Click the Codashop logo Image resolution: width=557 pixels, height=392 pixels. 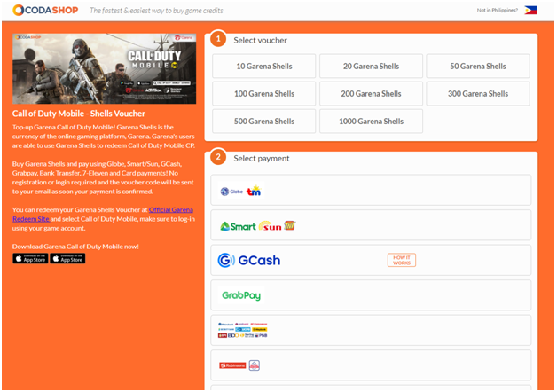45,10
